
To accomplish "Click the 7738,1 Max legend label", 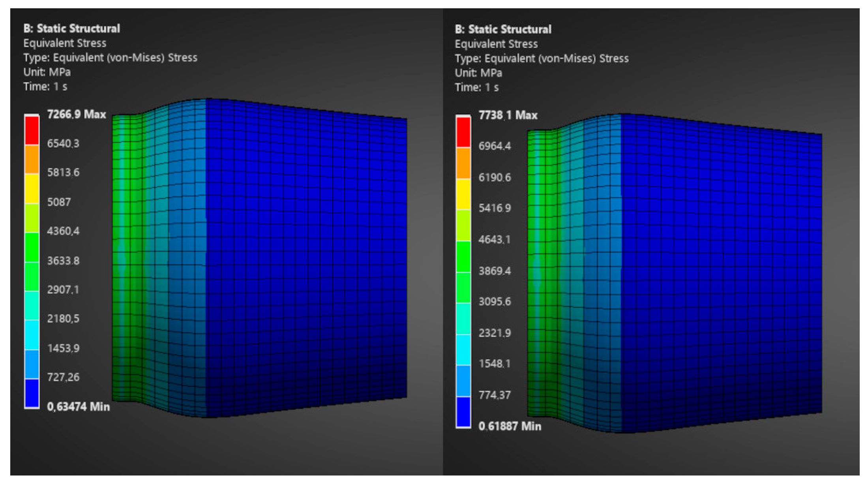I will (508, 115).
